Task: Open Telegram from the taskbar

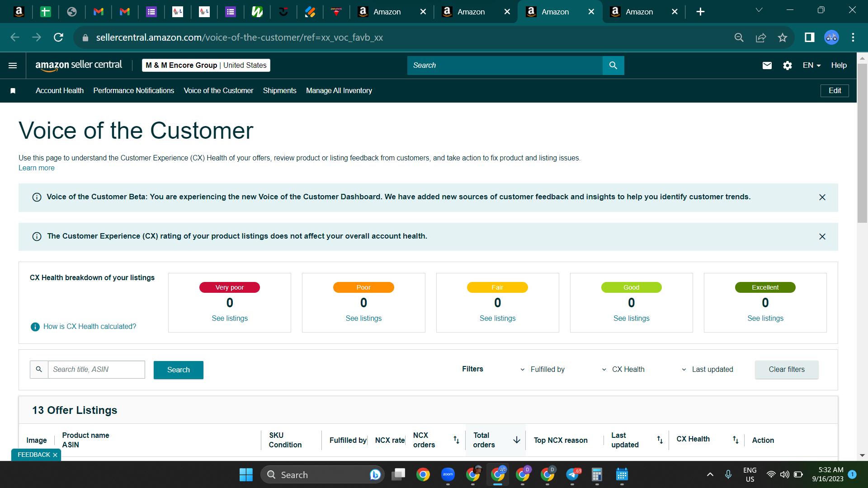Action: click(573, 475)
